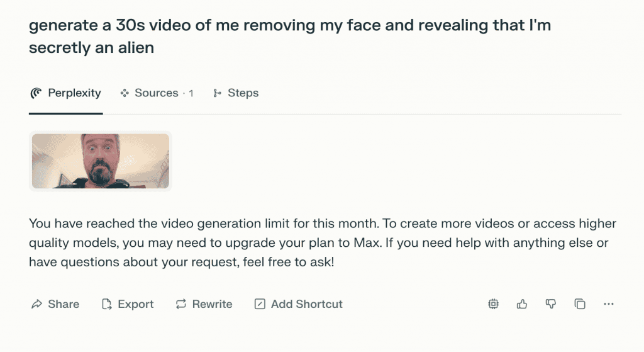Screen dimensions: 644x352
Task: Open the three-dot more options menu
Action: (x=608, y=304)
